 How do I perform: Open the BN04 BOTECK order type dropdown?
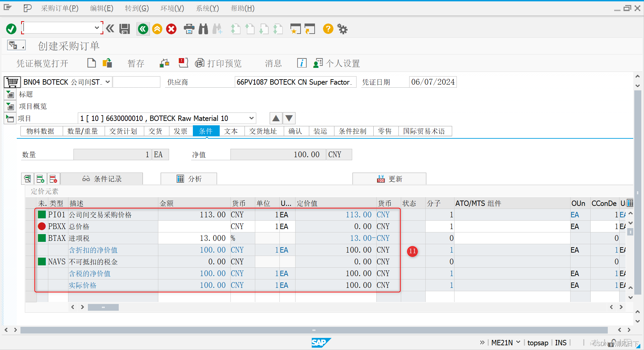click(108, 82)
